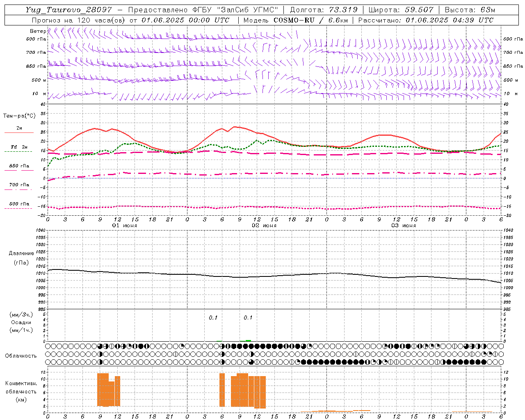Select the text ФГБУ "ЗапСиб УГМС"
This screenshot has height=420, width=525.
pos(235,10)
